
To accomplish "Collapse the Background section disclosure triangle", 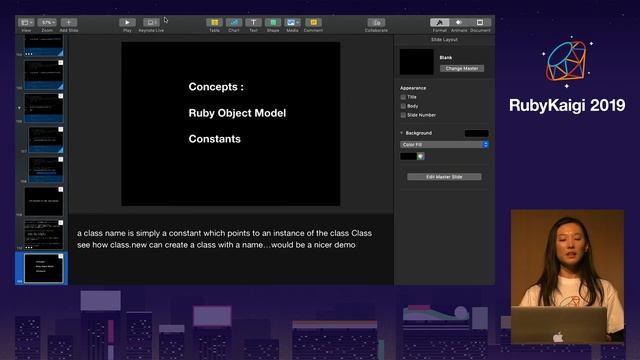I will coord(402,133).
